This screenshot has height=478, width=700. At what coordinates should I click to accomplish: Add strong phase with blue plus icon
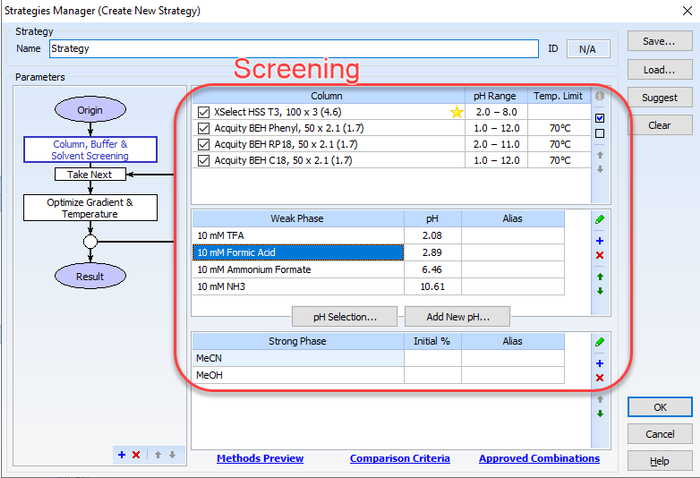[x=600, y=363]
